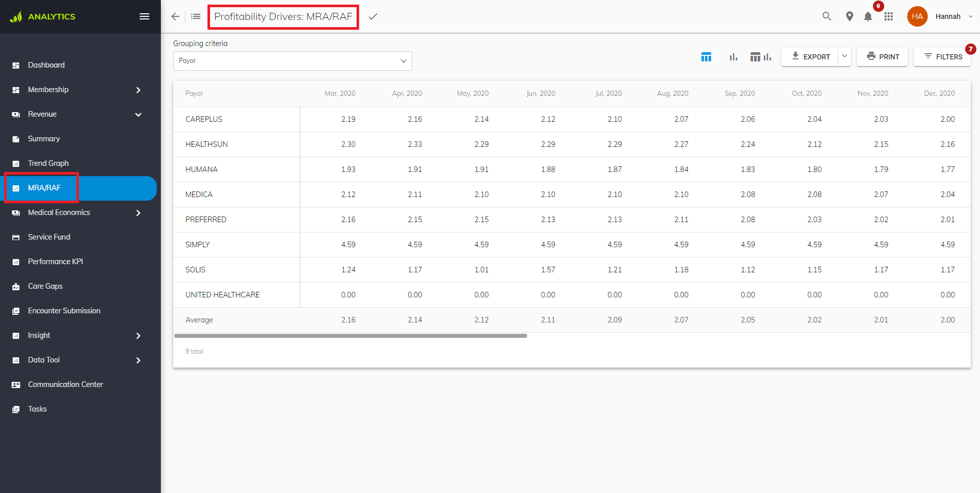Click the '9 total' footer text
Viewport: 980px width, 493px height.
pos(194,351)
